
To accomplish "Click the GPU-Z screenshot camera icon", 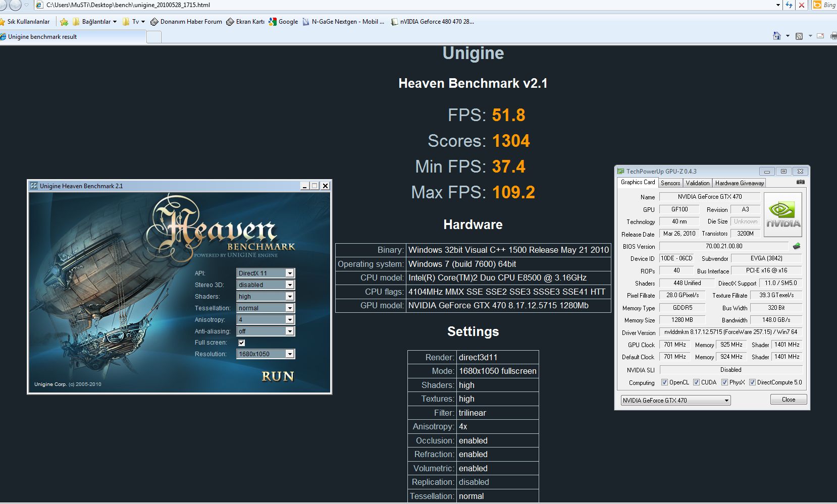I will tap(800, 182).
